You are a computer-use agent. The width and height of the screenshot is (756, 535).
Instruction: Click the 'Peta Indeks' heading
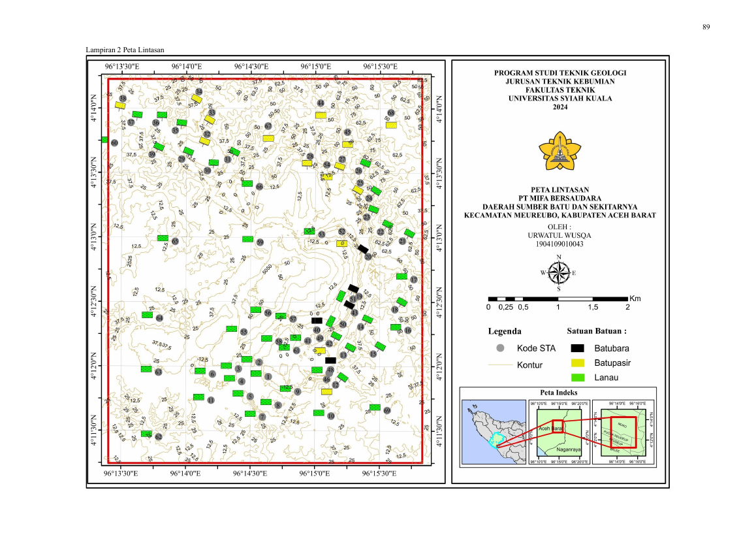coord(558,393)
